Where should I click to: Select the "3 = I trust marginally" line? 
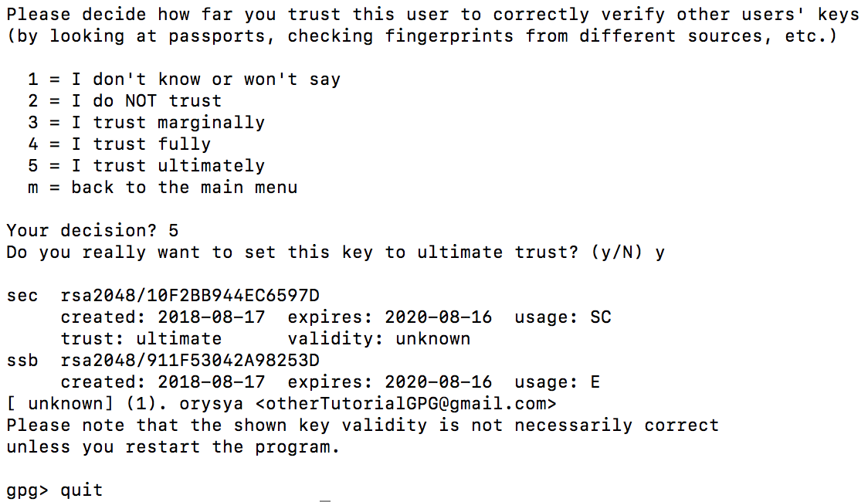tap(146, 123)
